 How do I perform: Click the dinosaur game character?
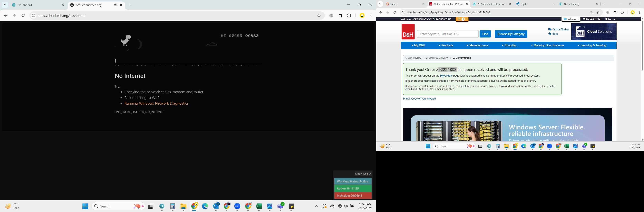click(x=126, y=41)
